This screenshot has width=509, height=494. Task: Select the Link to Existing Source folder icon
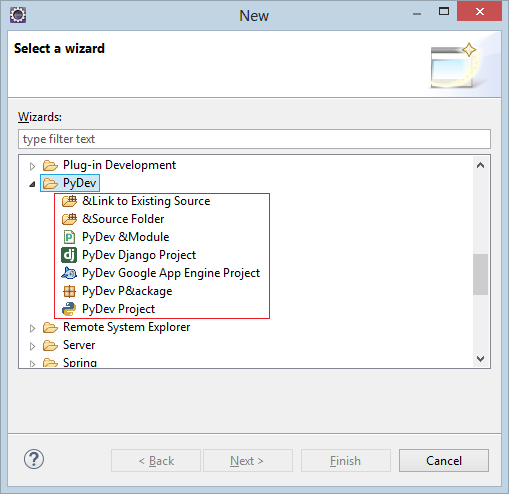[x=69, y=201]
